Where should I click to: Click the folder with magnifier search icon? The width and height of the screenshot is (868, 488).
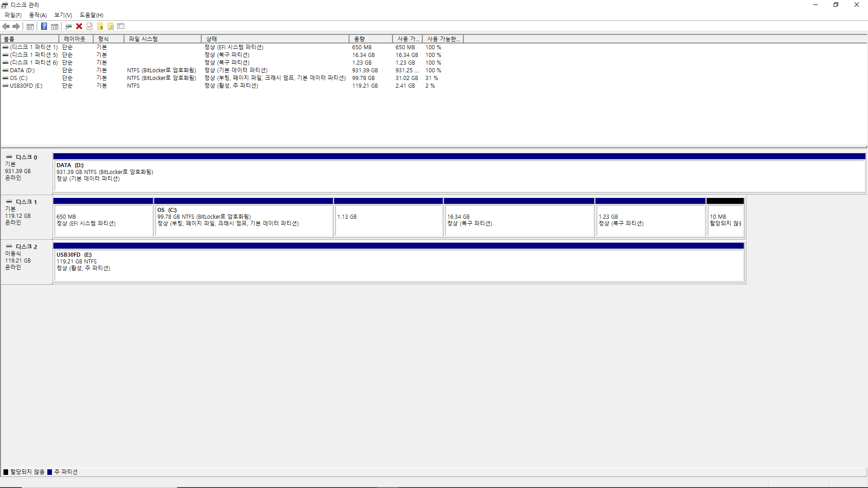point(111,27)
